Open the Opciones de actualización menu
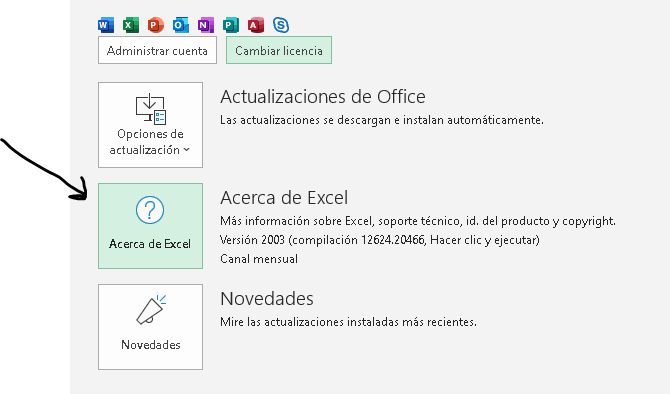Screen dimensions: 670x394 [150, 125]
